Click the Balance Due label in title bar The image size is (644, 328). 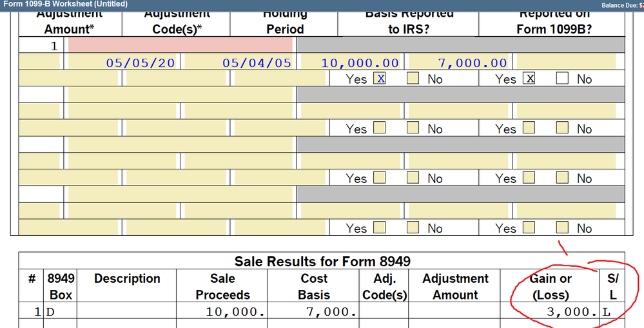[620, 5]
